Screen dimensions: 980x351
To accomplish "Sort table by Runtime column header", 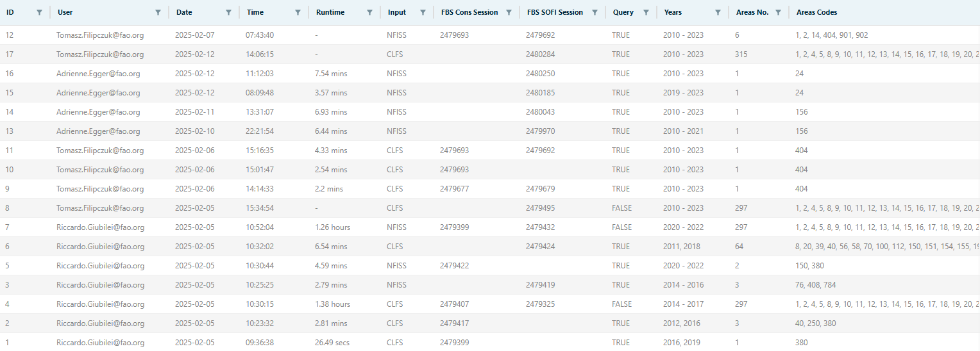I will point(330,12).
